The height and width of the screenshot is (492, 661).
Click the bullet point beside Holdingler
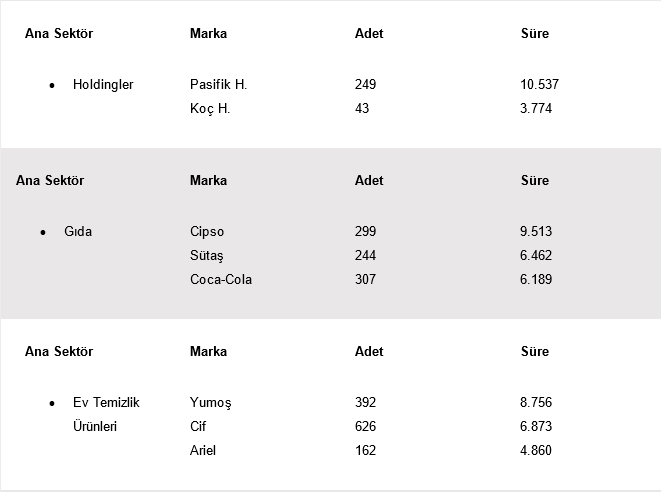coord(52,86)
